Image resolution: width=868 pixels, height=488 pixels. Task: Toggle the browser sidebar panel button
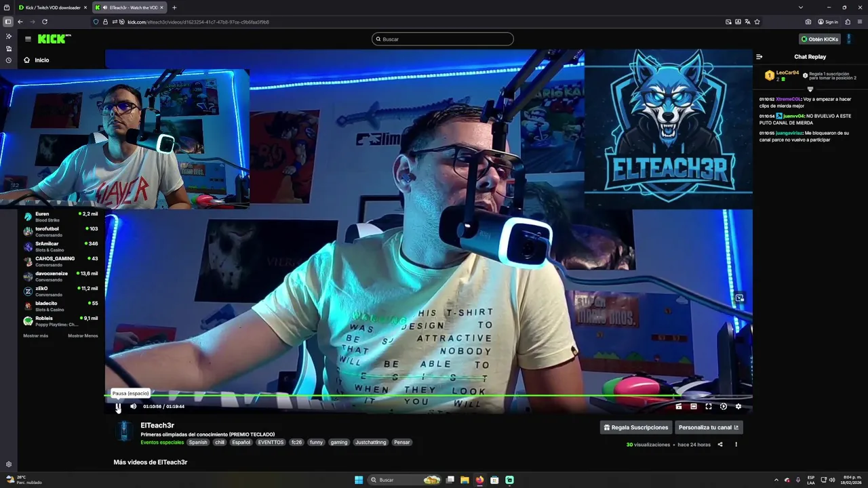pyautogui.click(x=8, y=22)
